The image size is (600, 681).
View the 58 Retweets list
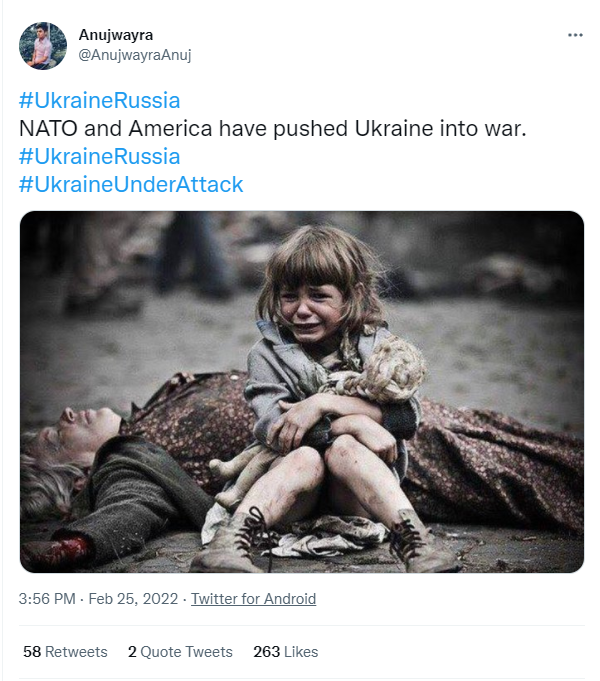click(65, 652)
